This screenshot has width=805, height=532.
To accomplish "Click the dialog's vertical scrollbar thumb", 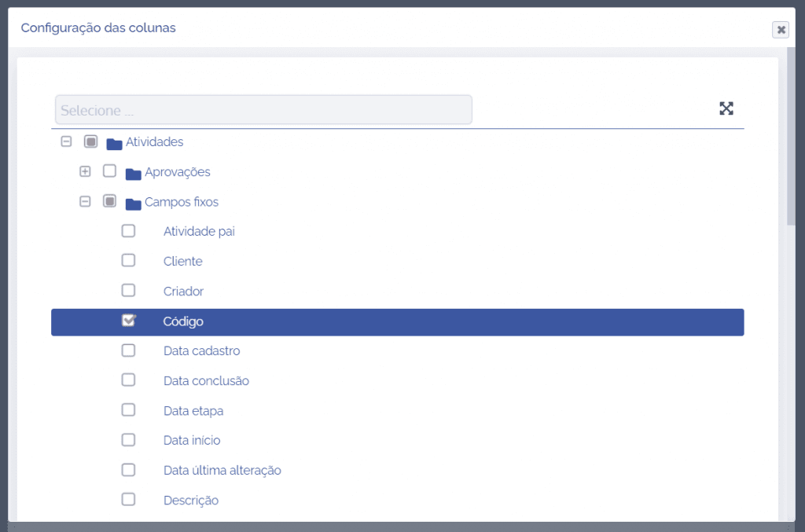I will (791, 136).
